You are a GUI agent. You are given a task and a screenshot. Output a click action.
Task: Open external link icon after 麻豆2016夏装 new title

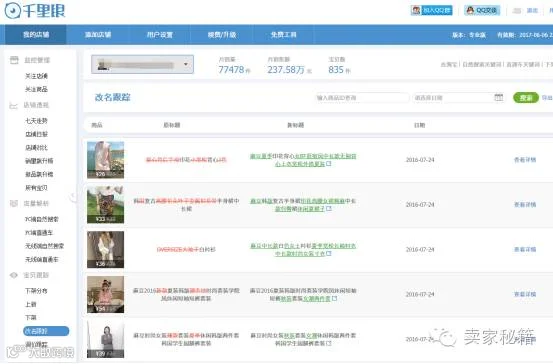coord(334,298)
